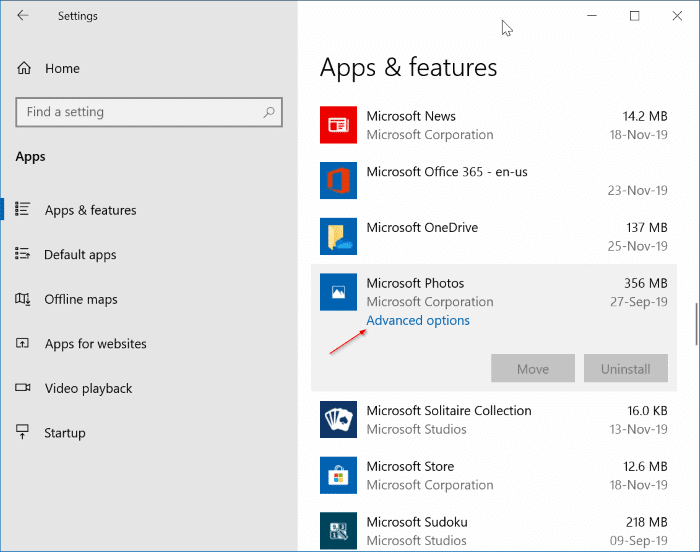This screenshot has height=552, width=700.
Task: Click the 218 MB size value
Action: tap(647, 523)
